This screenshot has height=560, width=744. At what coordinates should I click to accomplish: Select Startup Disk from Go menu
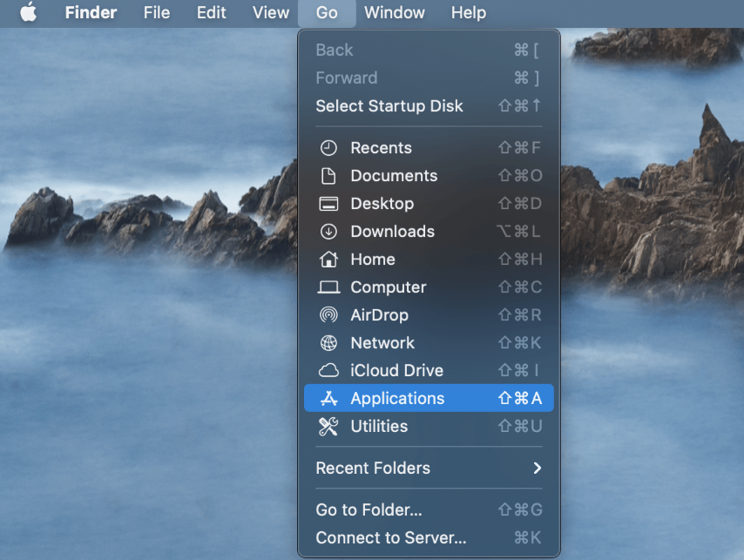pos(389,106)
